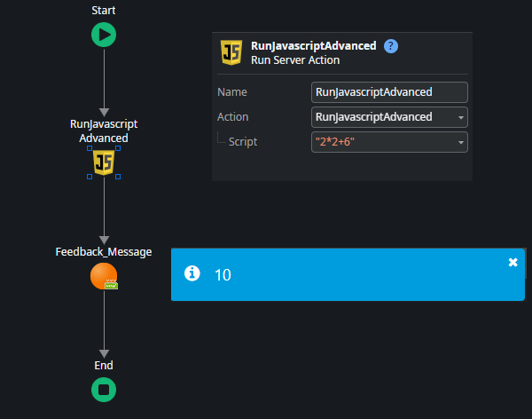The width and height of the screenshot is (532, 419).
Task: Select the yellow JS node in flow
Action: [104, 162]
